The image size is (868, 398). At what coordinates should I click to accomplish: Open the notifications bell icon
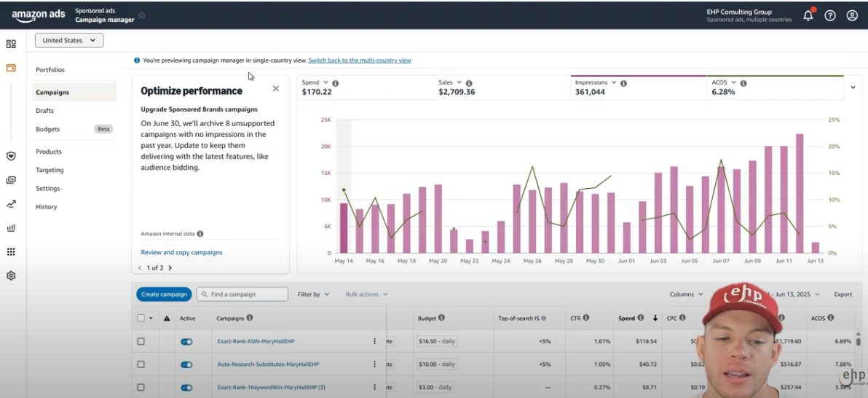click(808, 15)
